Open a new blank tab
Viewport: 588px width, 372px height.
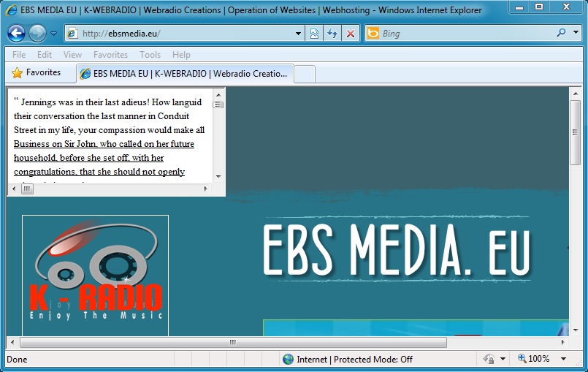tap(305, 74)
